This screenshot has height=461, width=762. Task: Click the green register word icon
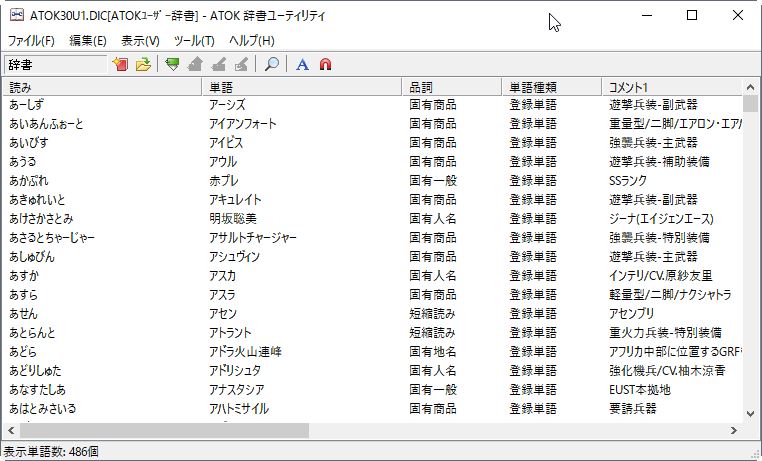173,64
